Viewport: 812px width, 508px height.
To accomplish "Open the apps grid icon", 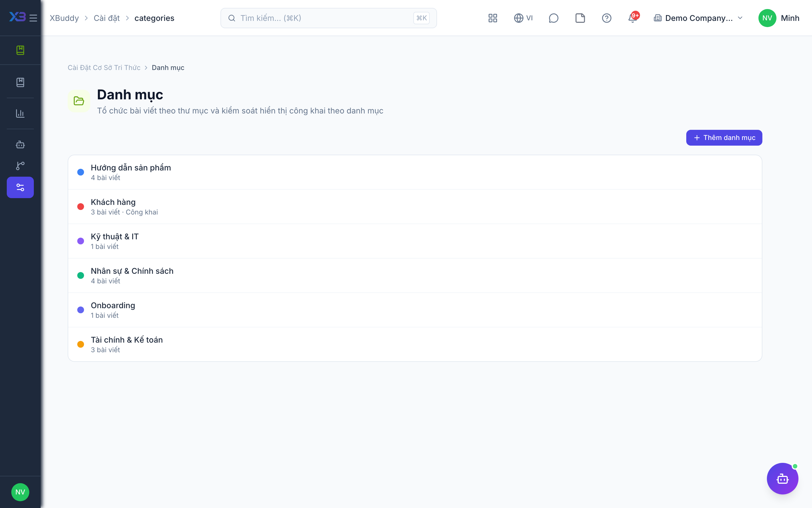I will tap(493, 18).
